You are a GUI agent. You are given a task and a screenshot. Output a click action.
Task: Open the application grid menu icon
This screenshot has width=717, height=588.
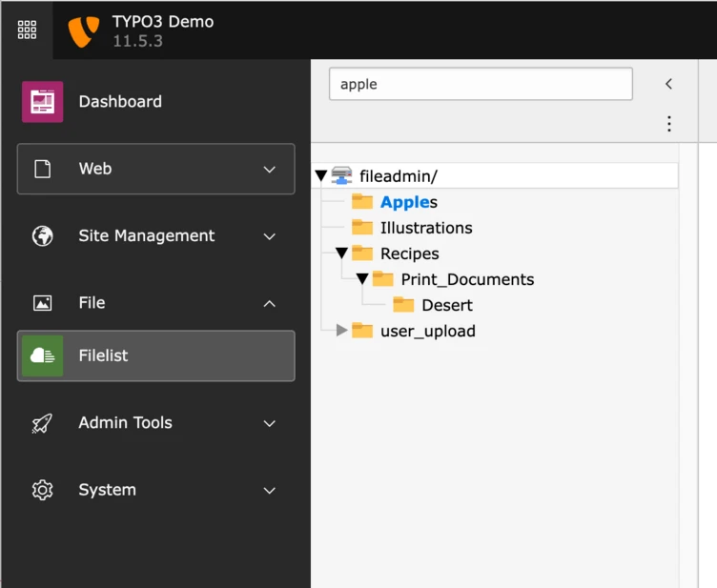click(x=27, y=30)
